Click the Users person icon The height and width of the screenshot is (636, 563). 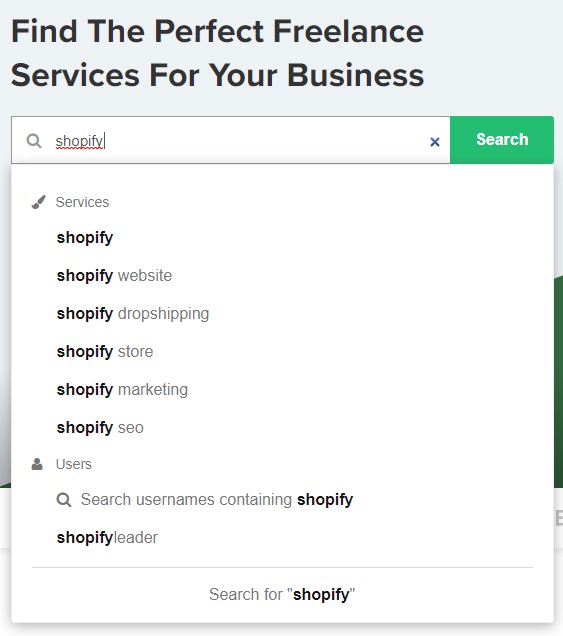point(37,464)
